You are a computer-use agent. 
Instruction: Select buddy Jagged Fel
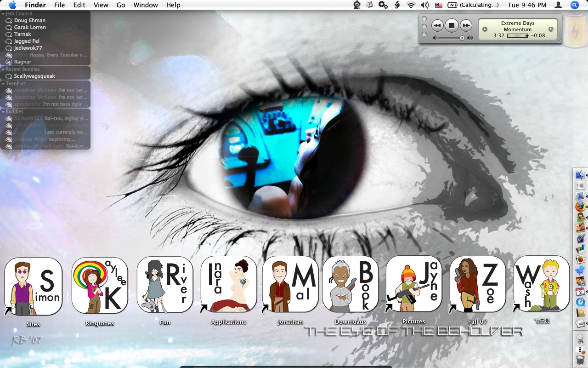27,41
